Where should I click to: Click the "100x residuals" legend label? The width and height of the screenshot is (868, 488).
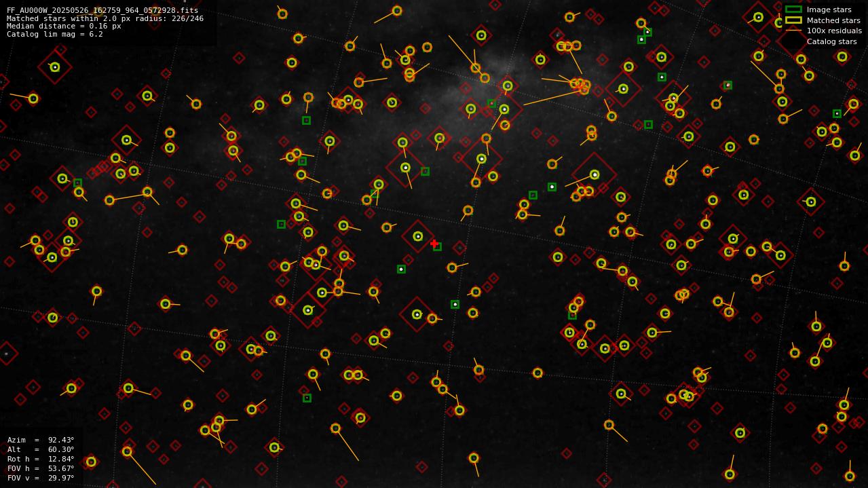[834, 31]
